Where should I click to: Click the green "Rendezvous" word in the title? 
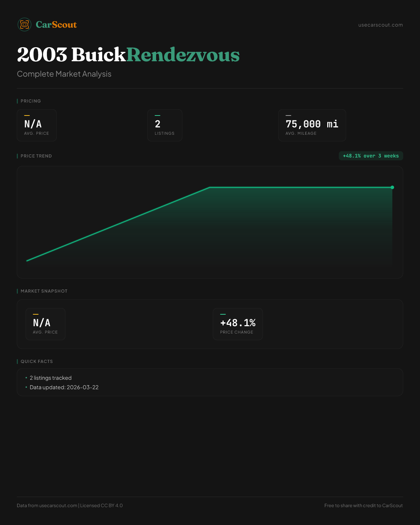click(183, 55)
